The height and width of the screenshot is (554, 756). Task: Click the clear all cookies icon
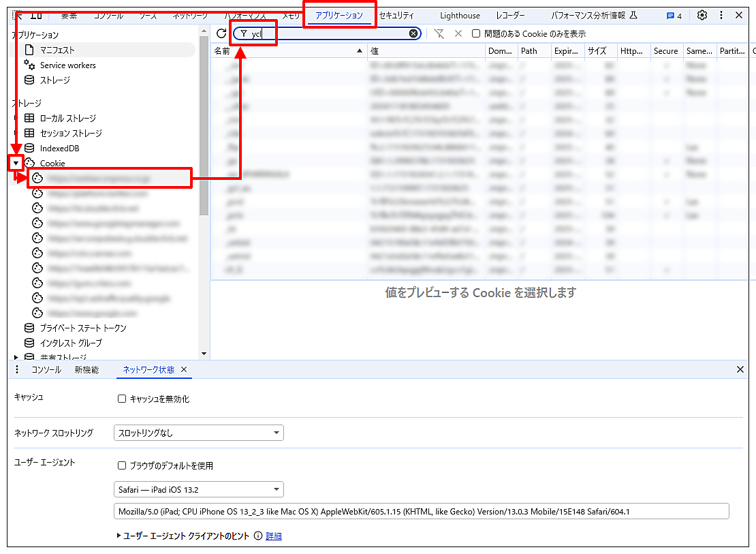click(439, 33)
